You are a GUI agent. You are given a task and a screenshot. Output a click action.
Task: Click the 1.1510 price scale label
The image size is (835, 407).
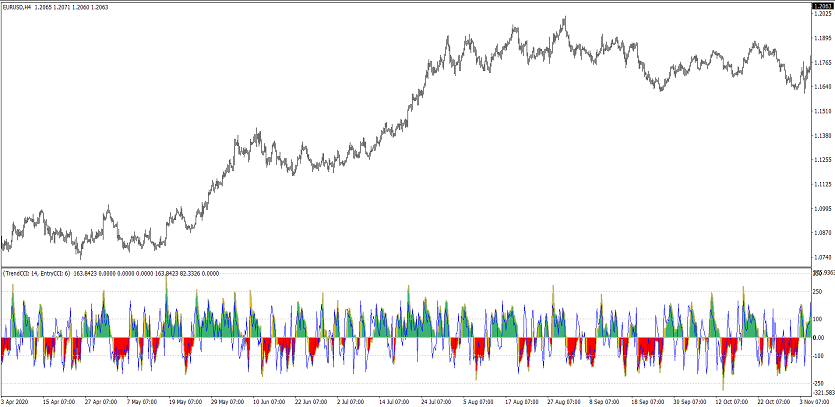pyautogui.click(x=822, y=111)
